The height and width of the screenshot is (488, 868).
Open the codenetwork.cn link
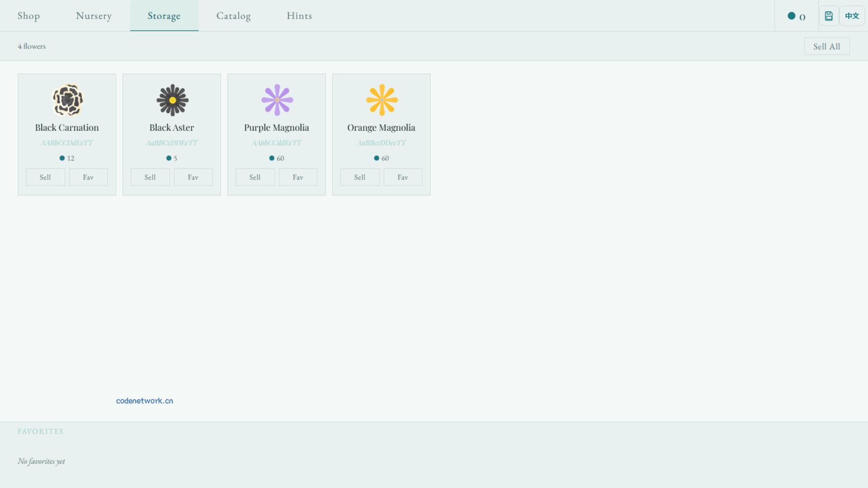pos(145,401)
